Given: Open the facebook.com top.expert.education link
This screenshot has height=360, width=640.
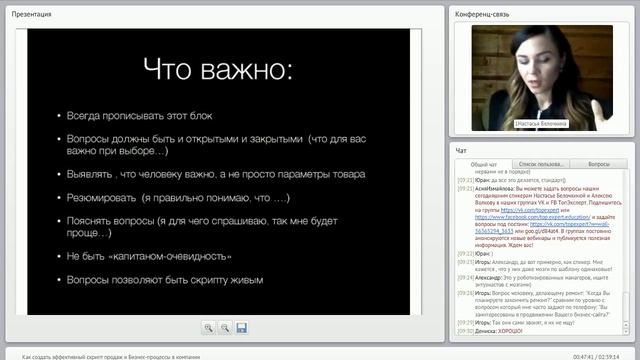Looking at the screenshot, I should (x=533, y=217).
